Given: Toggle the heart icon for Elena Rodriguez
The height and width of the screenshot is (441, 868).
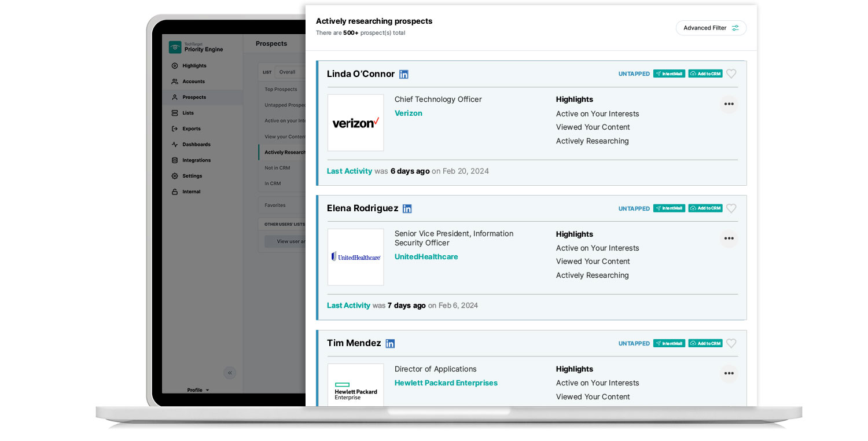Looking at the screenshot, I should click(731, 208).
